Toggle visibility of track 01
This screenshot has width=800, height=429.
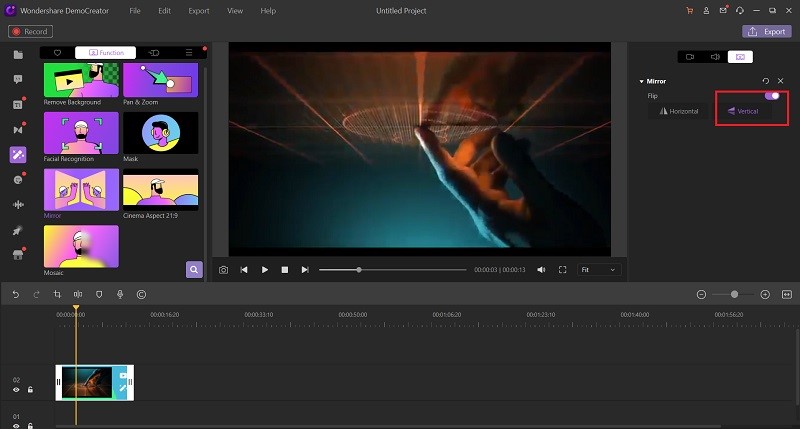point(16,426)
